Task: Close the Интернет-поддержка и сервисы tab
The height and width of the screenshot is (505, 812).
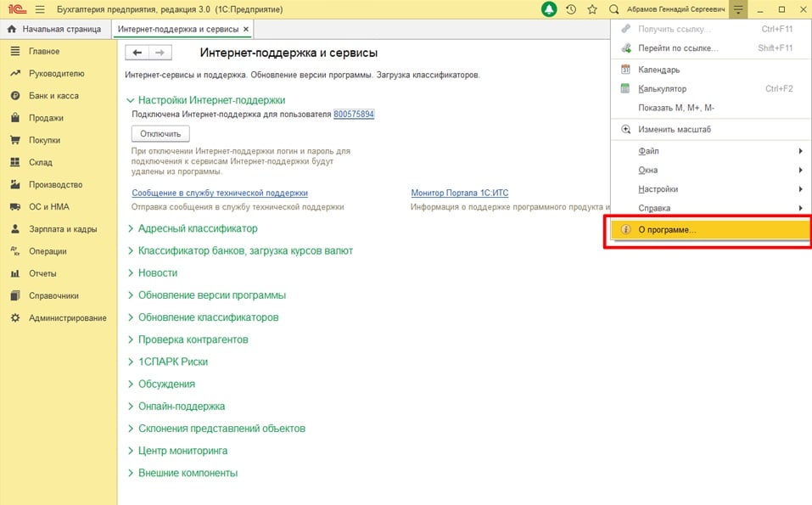Action: coord(246,29)
